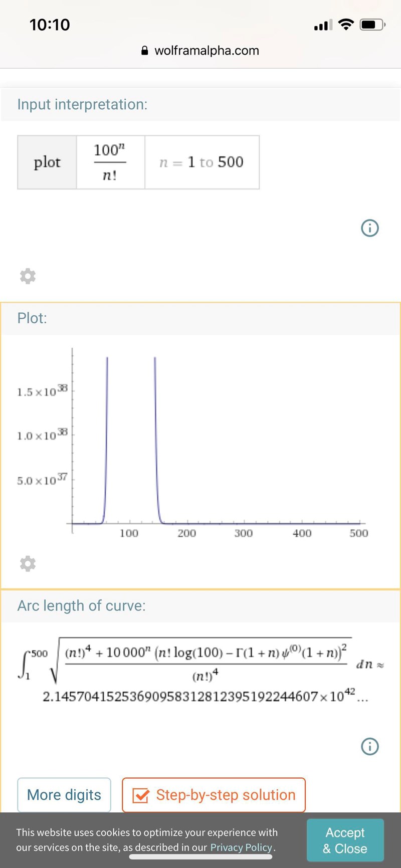Tap info icon in Arc length section
This screenshot has width=401, height=868.
(x=370, y=746)
